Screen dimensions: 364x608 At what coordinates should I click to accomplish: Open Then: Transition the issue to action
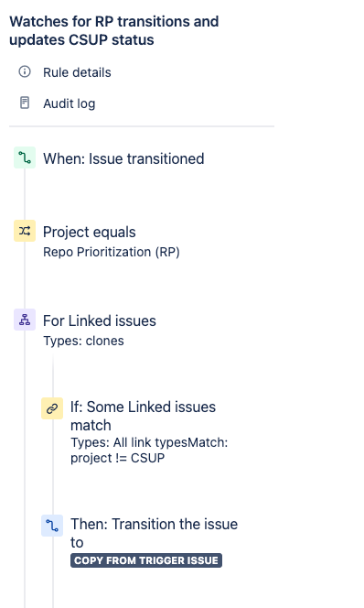pos(155,533)
